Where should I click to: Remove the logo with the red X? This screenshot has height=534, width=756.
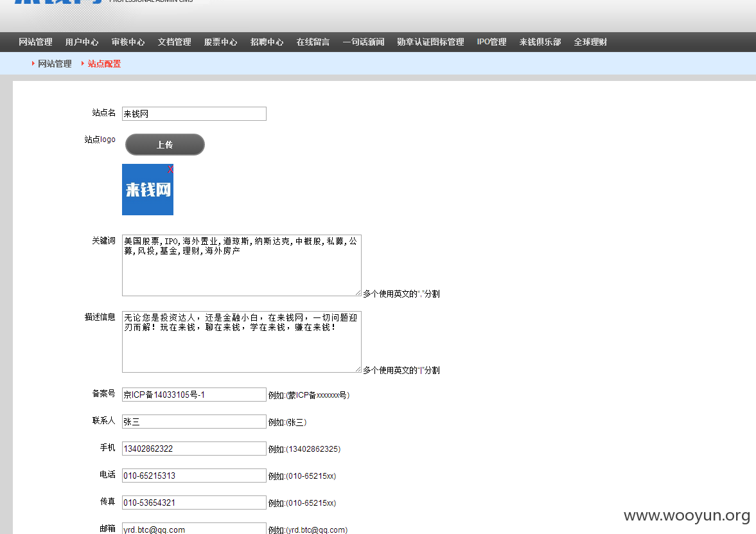[170, 169]
